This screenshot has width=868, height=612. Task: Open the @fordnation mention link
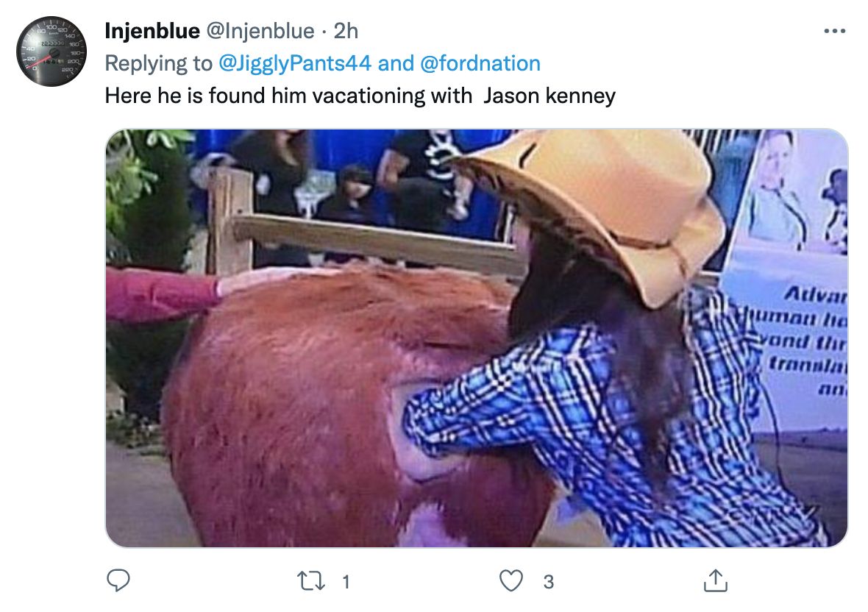(480, 64)
